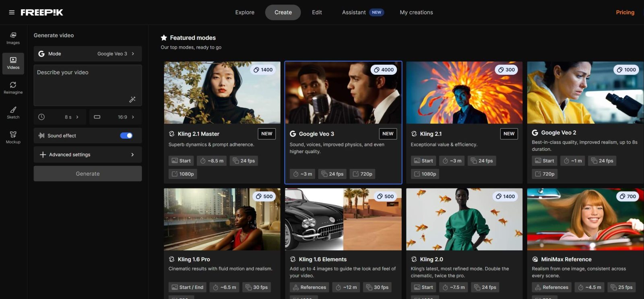The image size is (644, 299).
Task: Open the hamburger menu icon
Action: click(x=12, y=12)
